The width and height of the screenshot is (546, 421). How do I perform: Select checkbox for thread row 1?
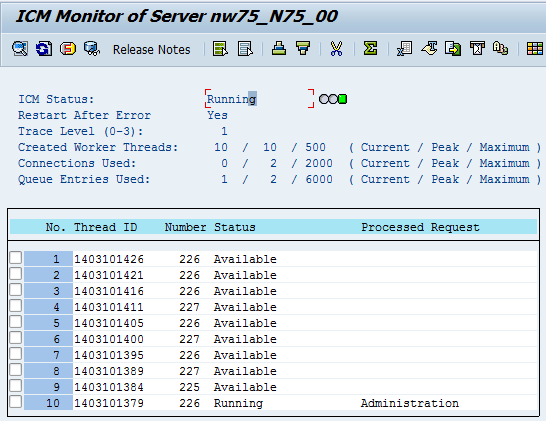16,258
